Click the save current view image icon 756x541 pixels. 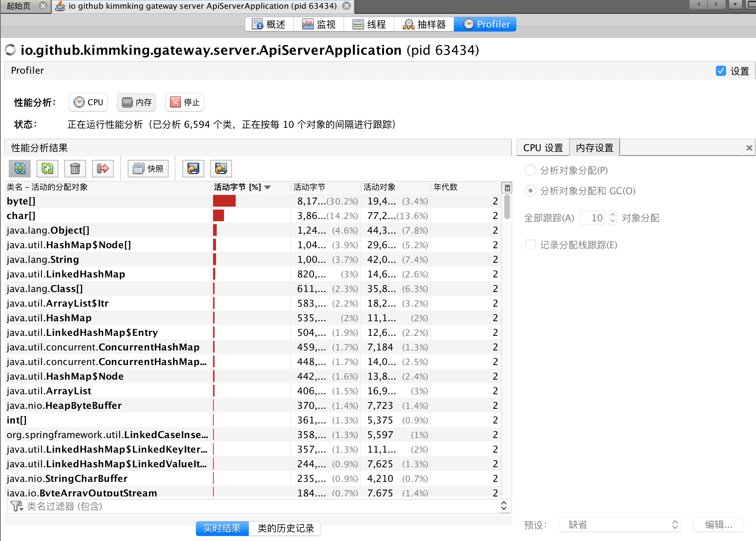pyautogui.click(x=221, y=169)
